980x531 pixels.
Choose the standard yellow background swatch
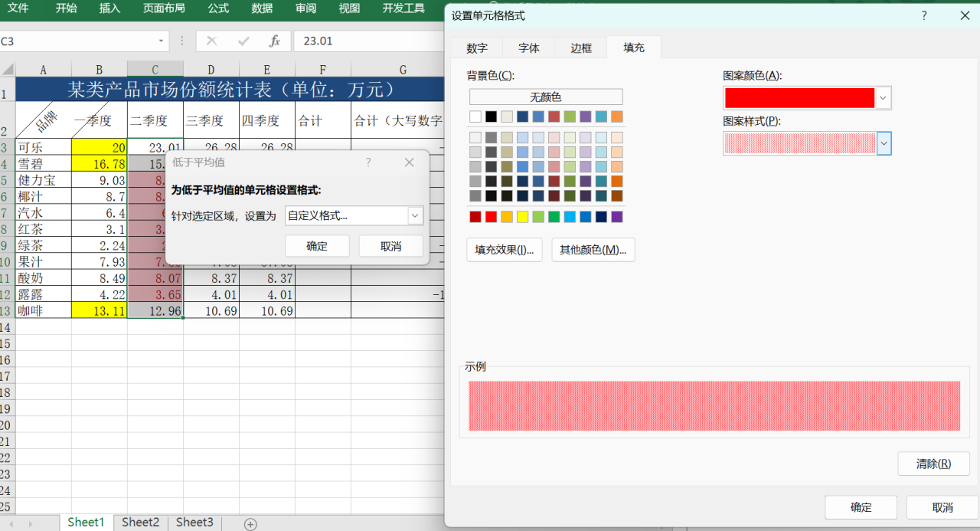pyautogui.click(x=523, y=217)
